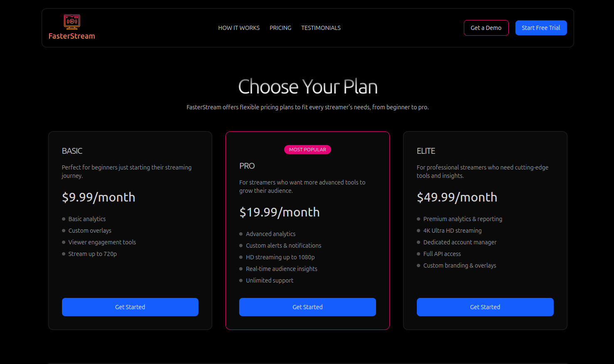Click the ELITE plan title
The height and width of the screenshot is (364, 614).
pyautogui.click(x=426, y=151)
